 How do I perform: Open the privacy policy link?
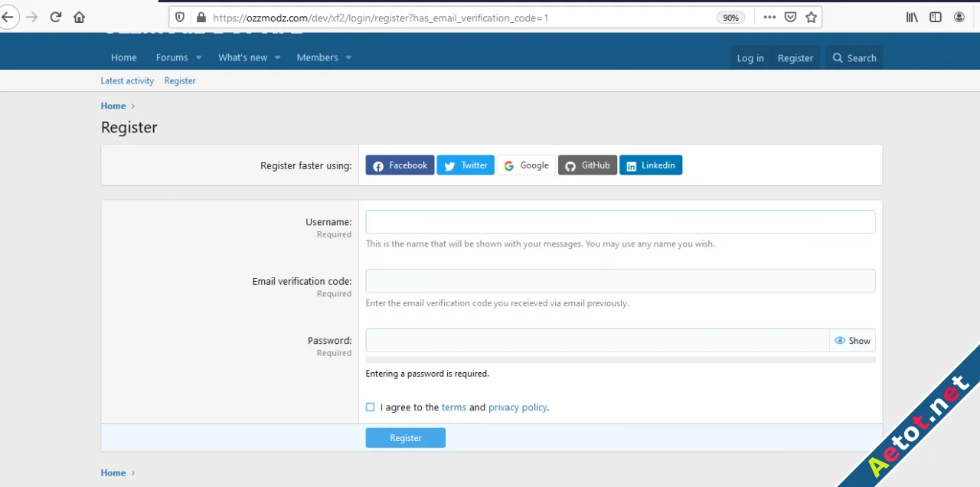(518, 407)
